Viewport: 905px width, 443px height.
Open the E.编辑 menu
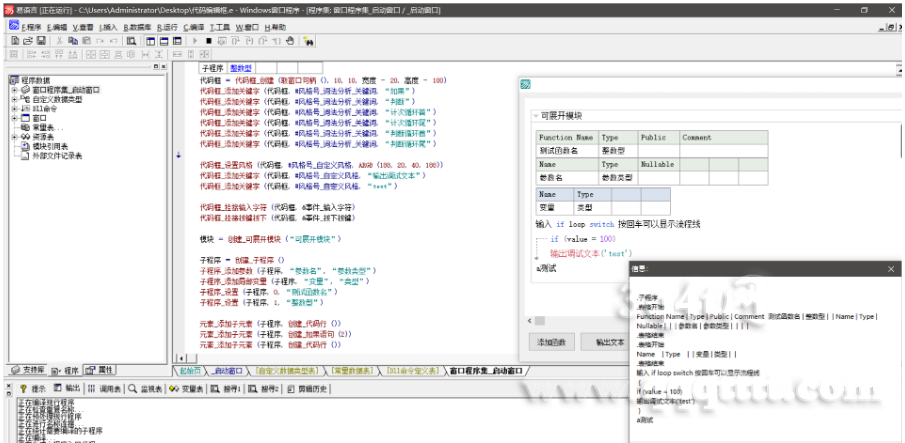(57, 27)
